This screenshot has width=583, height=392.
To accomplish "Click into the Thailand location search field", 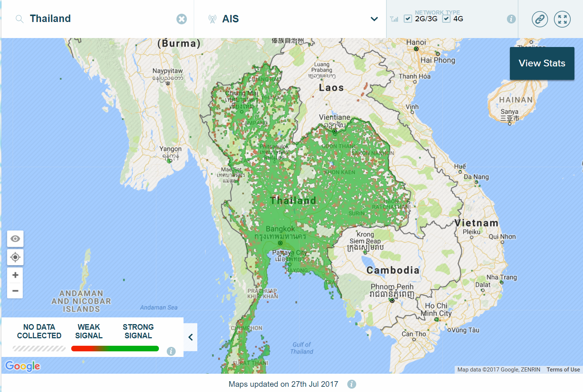I will [x=98, y=19].
